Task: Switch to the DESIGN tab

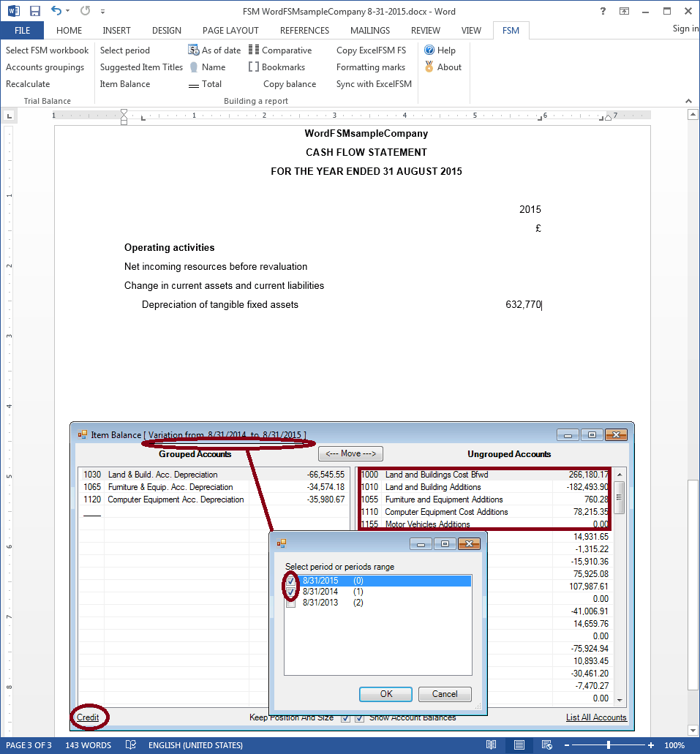Action: 167,30
